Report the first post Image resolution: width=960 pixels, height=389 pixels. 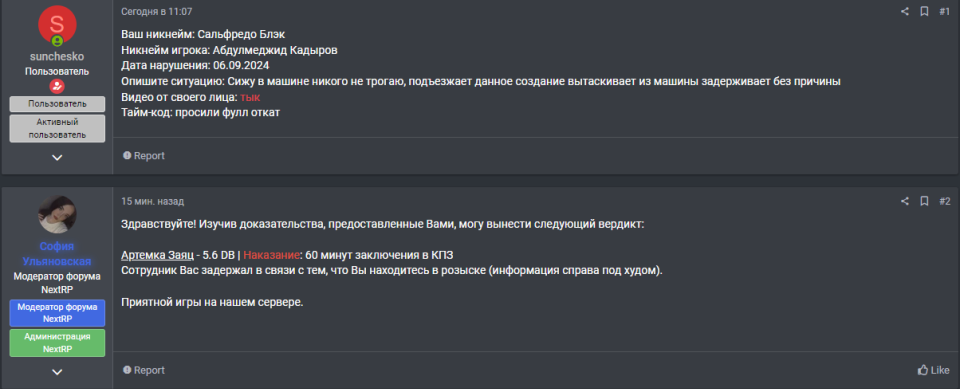tap(144, 156)
